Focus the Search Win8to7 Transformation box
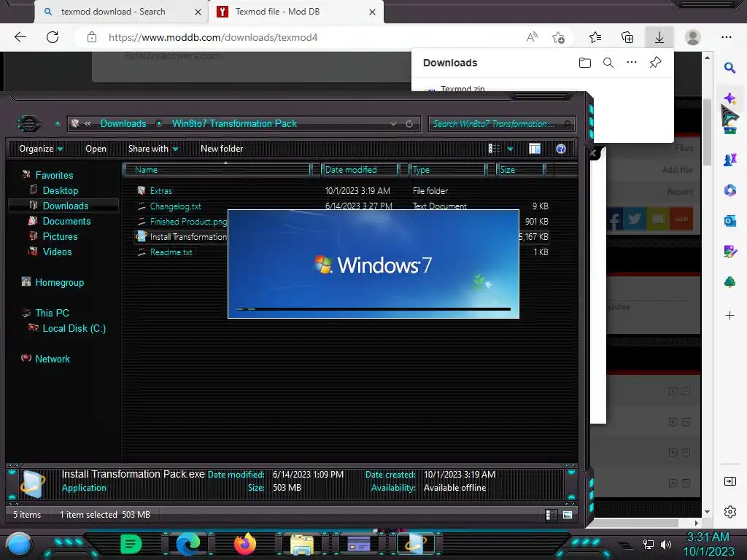Image resolution: width=747 pixels, height=560 pixels. (502, 124)
